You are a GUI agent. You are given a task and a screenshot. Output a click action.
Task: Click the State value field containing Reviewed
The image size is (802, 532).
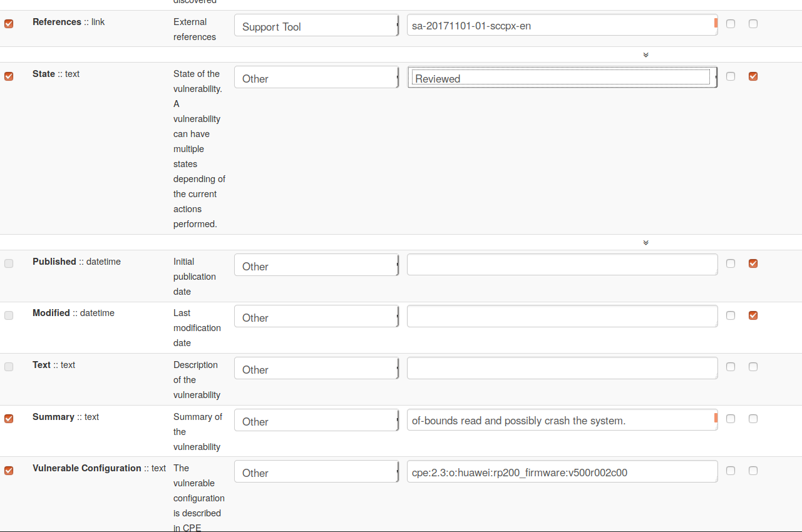pyautogui.click(x=562, y=78)
